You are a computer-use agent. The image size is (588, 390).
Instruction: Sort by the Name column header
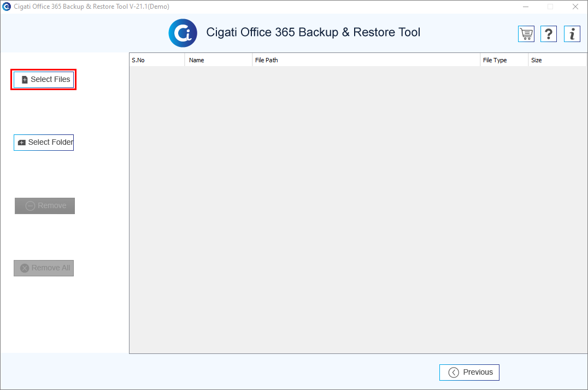coord(219,60)
